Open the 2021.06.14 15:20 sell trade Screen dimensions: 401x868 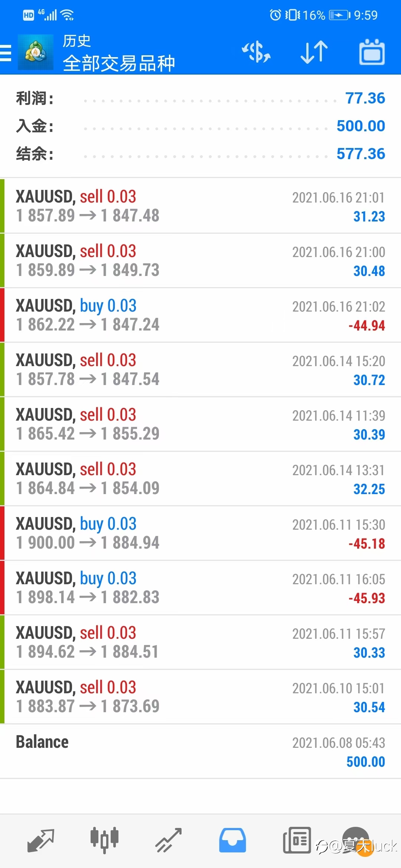pos(200,369)
